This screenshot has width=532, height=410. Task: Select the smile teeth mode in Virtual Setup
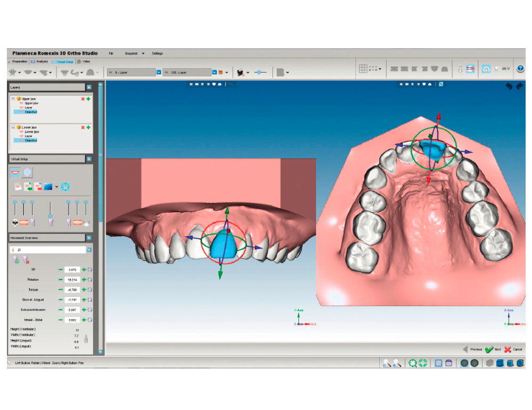click(15, 173)
